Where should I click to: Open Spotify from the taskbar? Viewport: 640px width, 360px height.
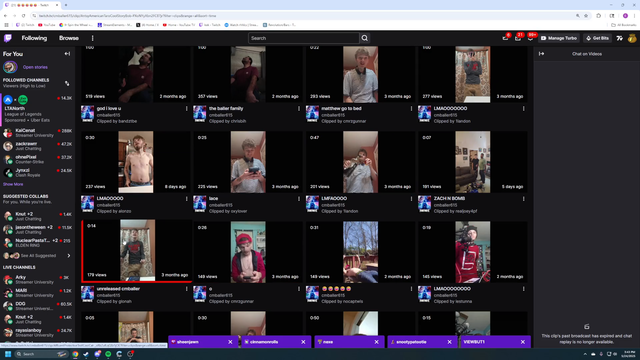(108, 354)
